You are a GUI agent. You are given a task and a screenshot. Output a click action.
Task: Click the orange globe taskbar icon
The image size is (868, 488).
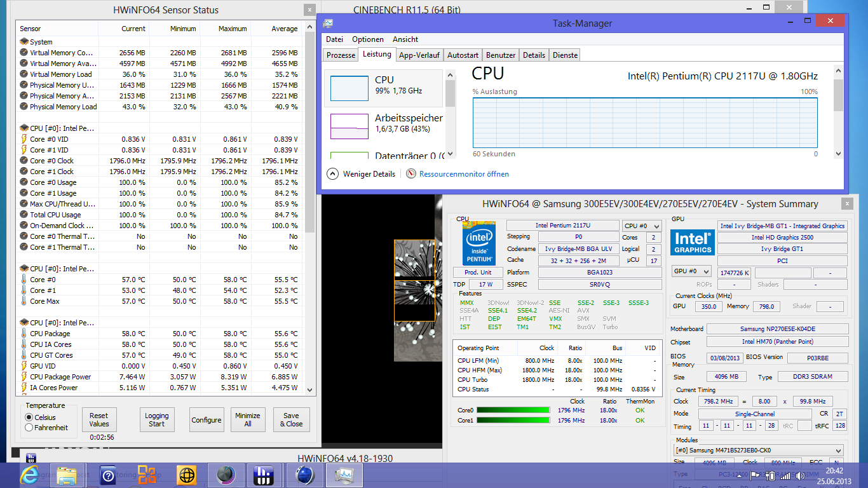(x=187, y=475)
